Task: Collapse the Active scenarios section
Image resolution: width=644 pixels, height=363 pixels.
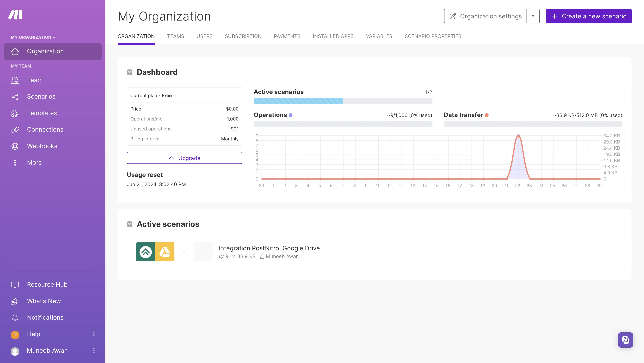Action: click(130, 224)
